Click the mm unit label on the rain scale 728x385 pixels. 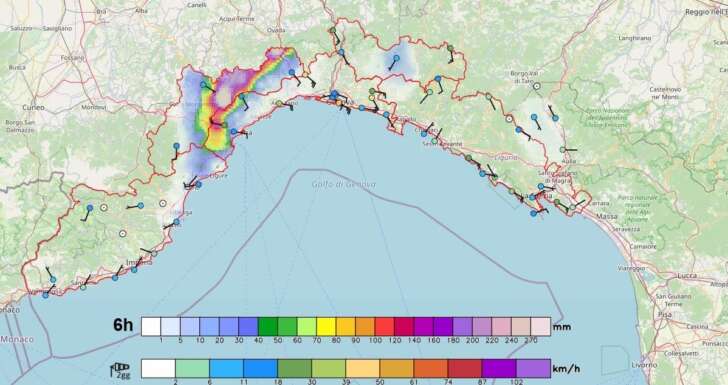click(x=561, y=327)
